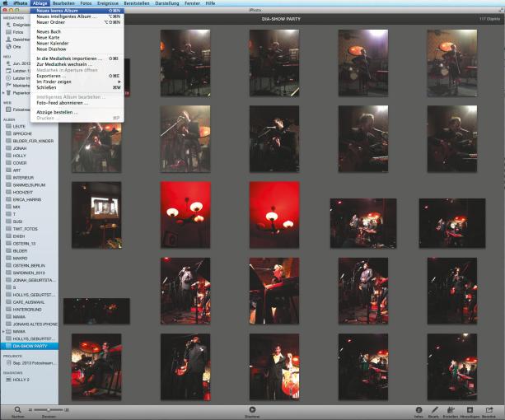Choose Exportieren in the Ablage menu
This screenshot has width=505, height=420.
coord(77,76)
